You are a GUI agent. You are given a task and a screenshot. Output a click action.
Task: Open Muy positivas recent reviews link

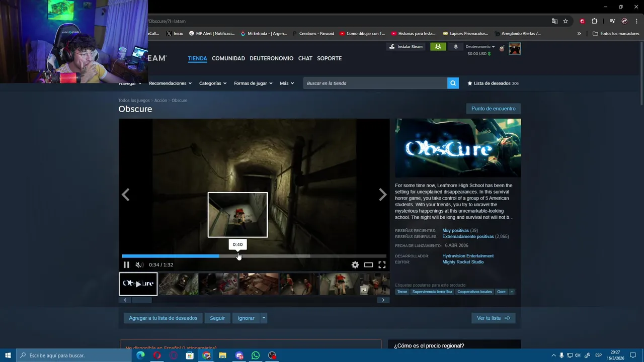pos(455,230)
